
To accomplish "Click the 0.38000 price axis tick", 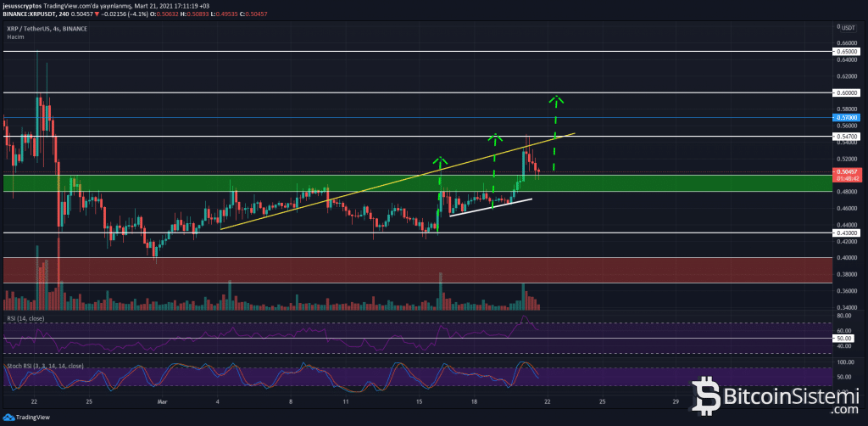I will tap(847, 274).
